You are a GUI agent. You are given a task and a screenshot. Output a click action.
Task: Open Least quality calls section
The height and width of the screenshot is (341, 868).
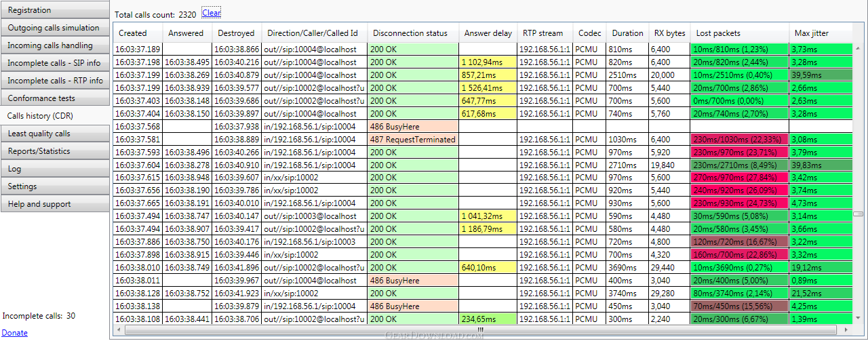[x=55, y=134]
